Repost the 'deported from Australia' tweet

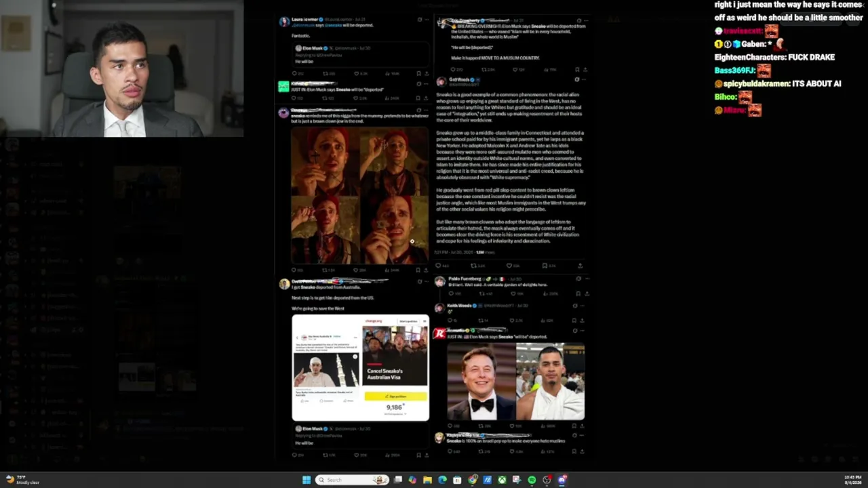[325, 455]
